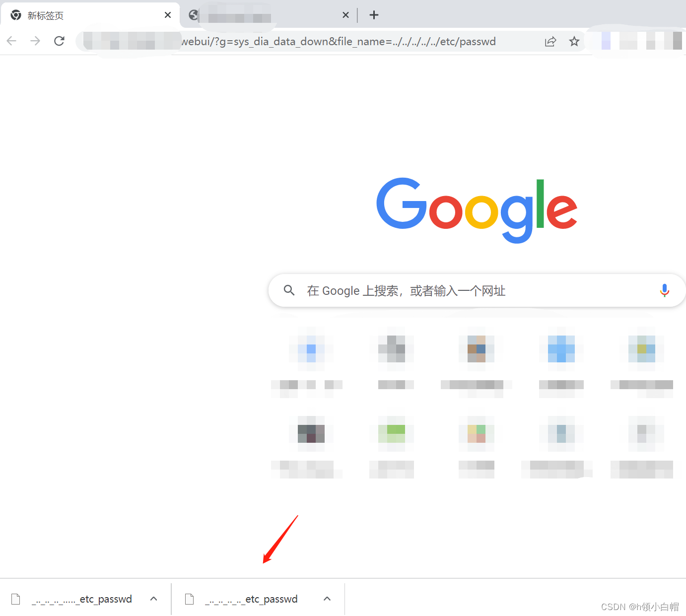This screenshot has width=686, height=616.
Task: Click file icon of the first download item
Action: [x=16, y=599]
